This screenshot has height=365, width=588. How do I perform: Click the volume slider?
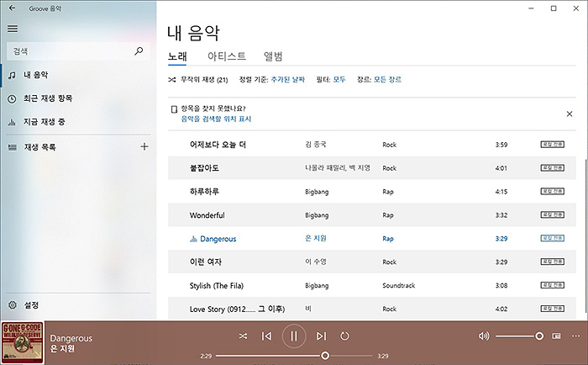(519, 336)
